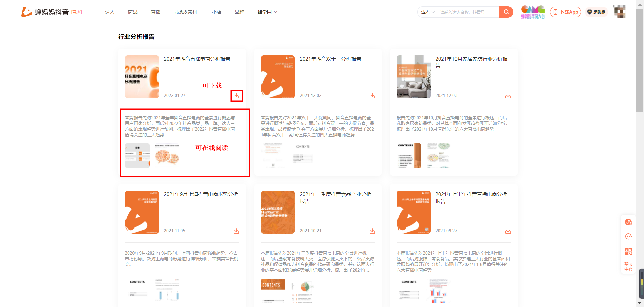Preview 目录 page of 直播电商分析报告

tap(137, 156)
